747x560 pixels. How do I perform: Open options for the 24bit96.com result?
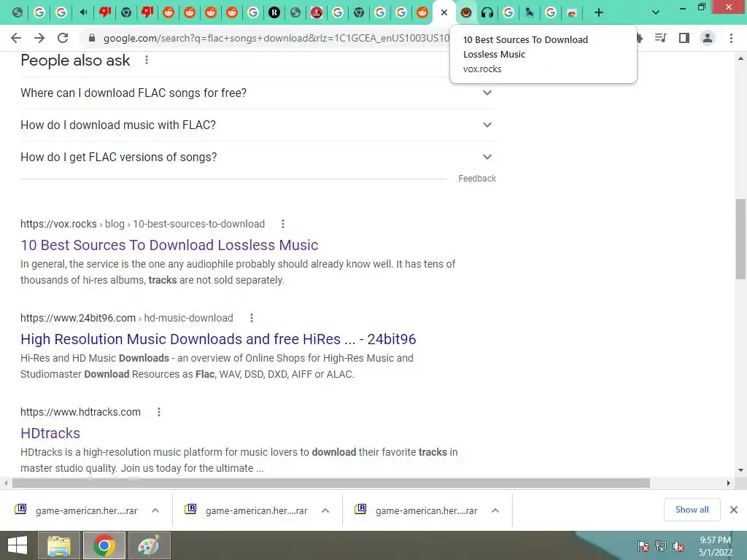click(x=252, y=318)
